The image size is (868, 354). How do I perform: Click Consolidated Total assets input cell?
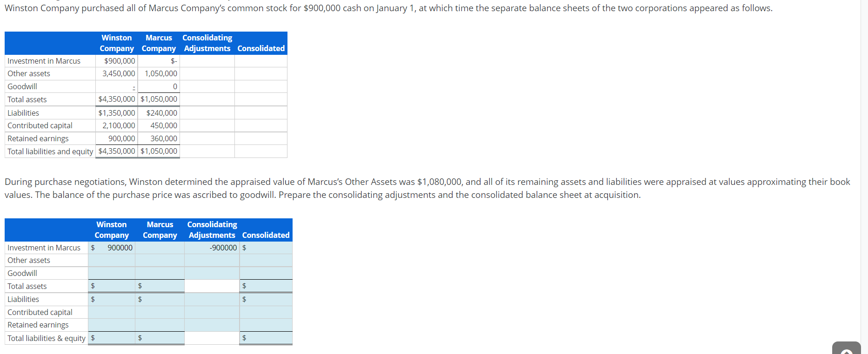click(x=266, y=286)
